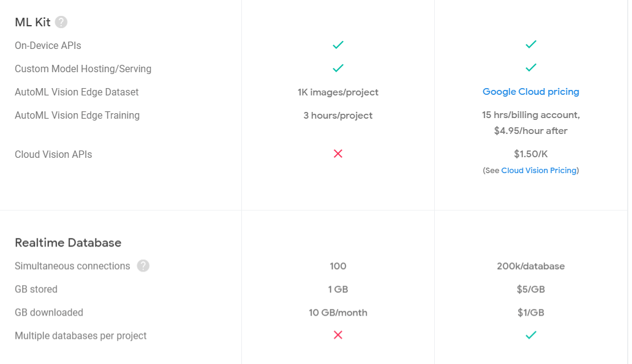The image size is (632, 364).
Task: Click the $1.50/K Cloud Vision price
Action: click(531, 154)
